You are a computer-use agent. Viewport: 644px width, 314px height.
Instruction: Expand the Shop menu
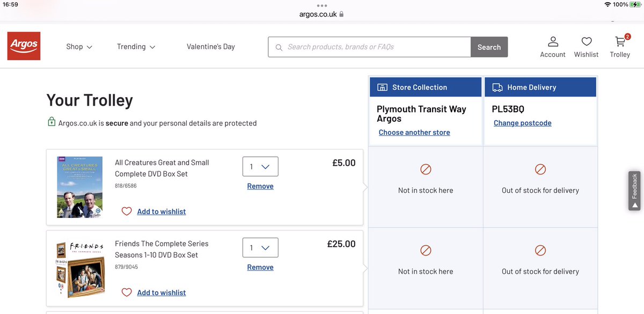coord(79,47)
